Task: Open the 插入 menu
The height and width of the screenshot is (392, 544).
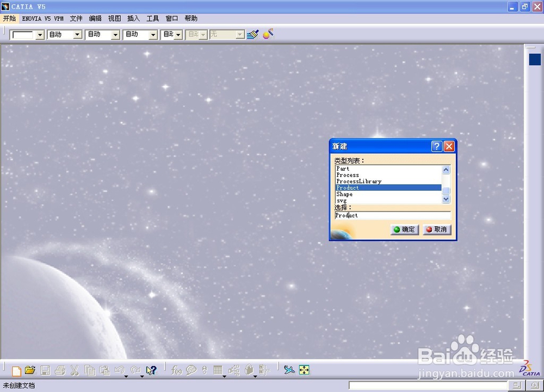Action: 134,18
